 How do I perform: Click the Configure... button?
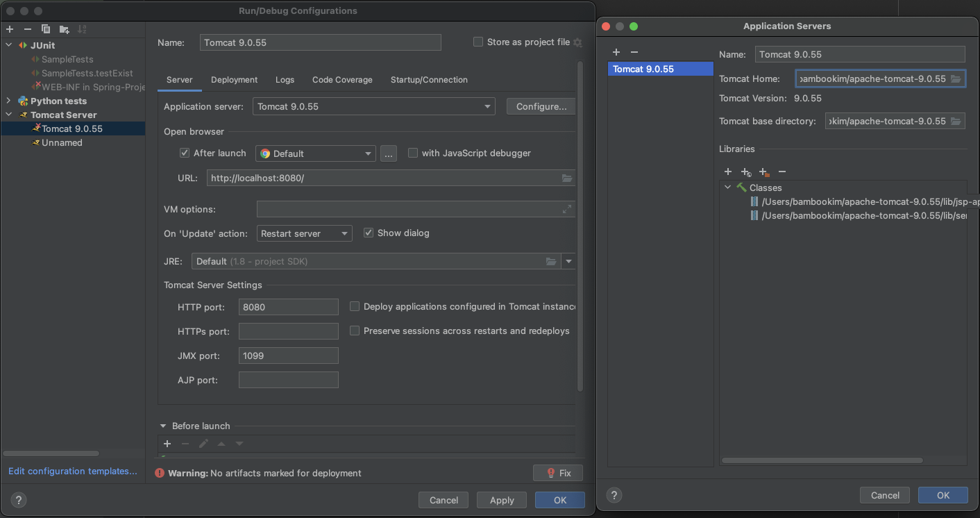coord(541,106)
